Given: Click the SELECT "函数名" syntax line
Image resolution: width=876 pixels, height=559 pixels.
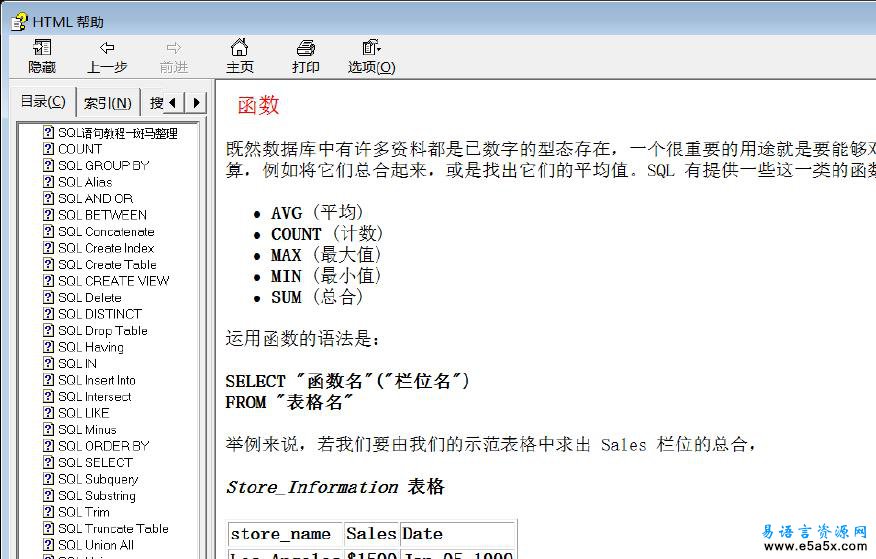Looking at the screenshot, I should pos(347,381).
